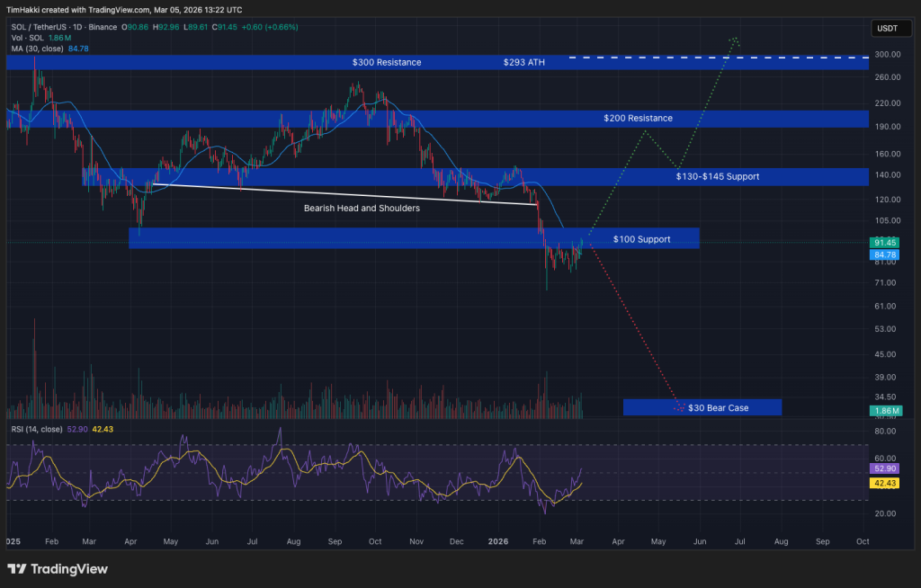921x588 pixels.
Task: Select the 1.86M volume axis tag
Action: [885, 410]
